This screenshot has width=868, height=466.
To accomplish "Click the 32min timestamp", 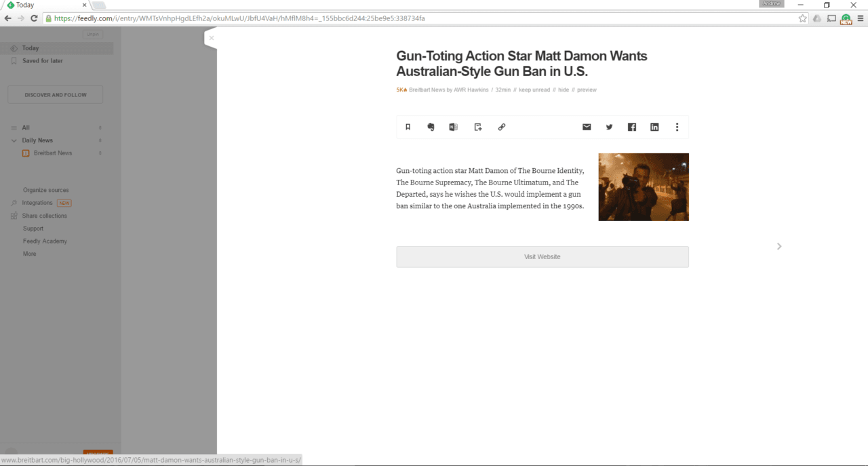I will point(502,90).
